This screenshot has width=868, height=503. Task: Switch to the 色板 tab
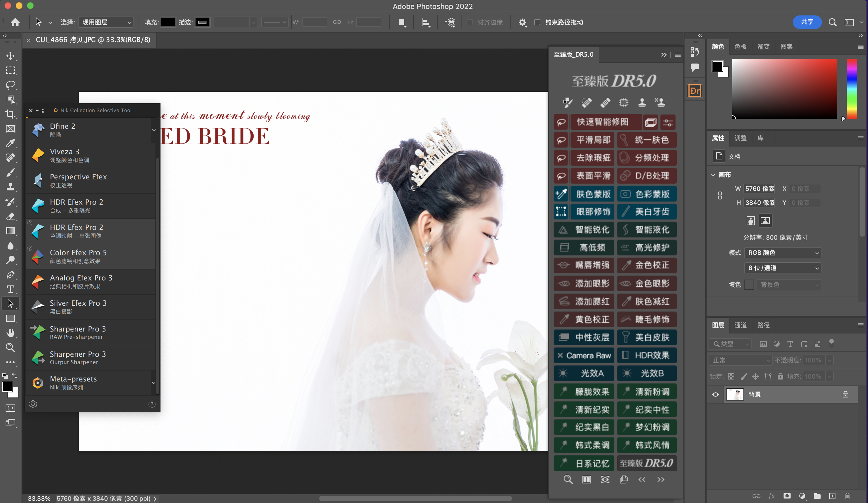740,47
